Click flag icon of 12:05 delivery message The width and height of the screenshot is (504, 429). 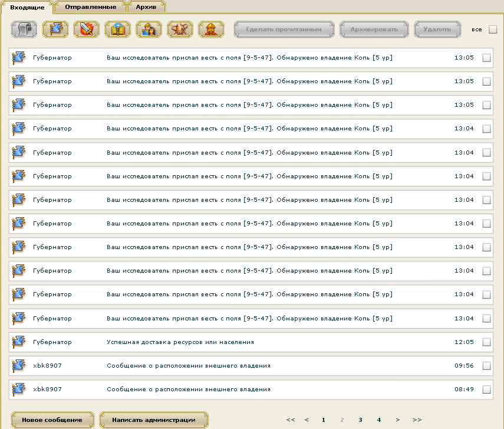click(x=19, y=342)
